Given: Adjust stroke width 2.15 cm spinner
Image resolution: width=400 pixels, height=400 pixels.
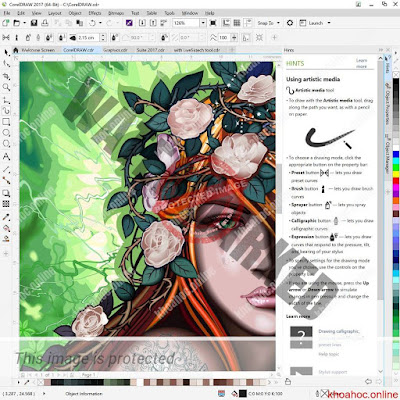Looking at the screenshot, I should pos(103,37).
